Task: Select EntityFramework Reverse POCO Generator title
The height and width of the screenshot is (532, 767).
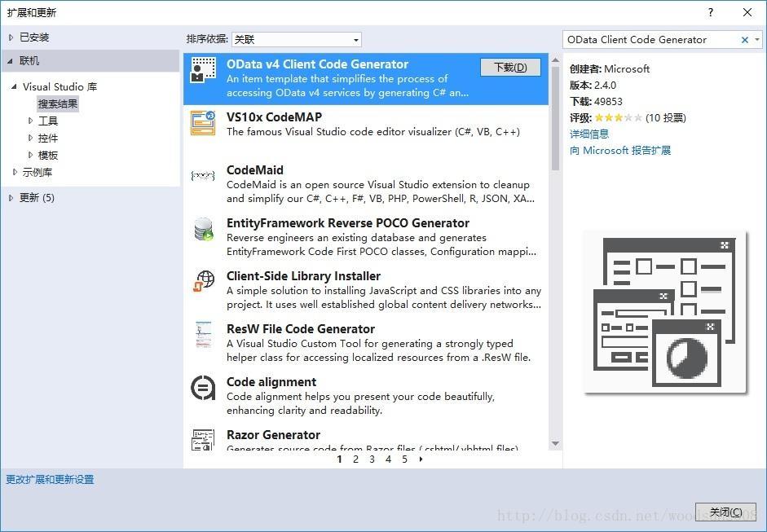Action: (x=348, y=223)
